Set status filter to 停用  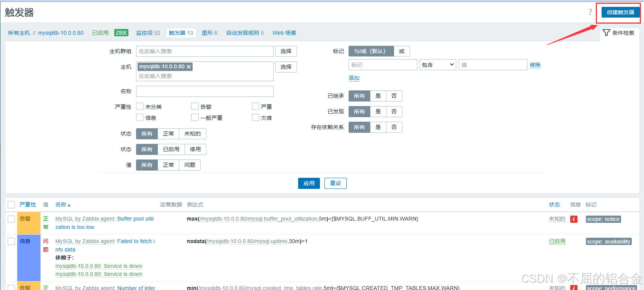[x=195, y=149]
